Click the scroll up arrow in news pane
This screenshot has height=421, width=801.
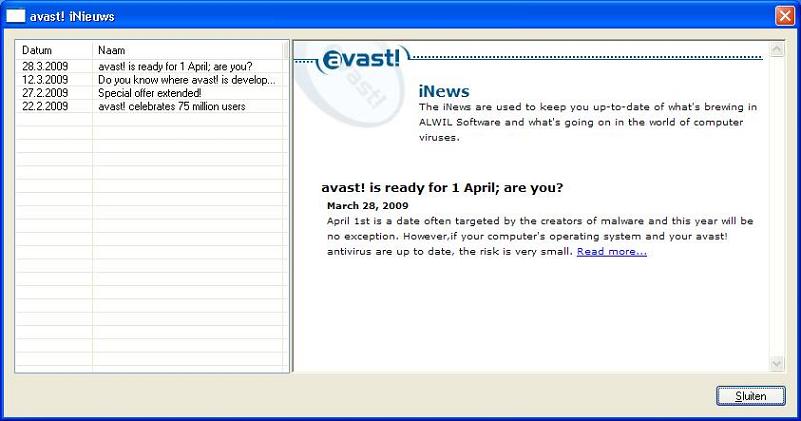point(776,49)
